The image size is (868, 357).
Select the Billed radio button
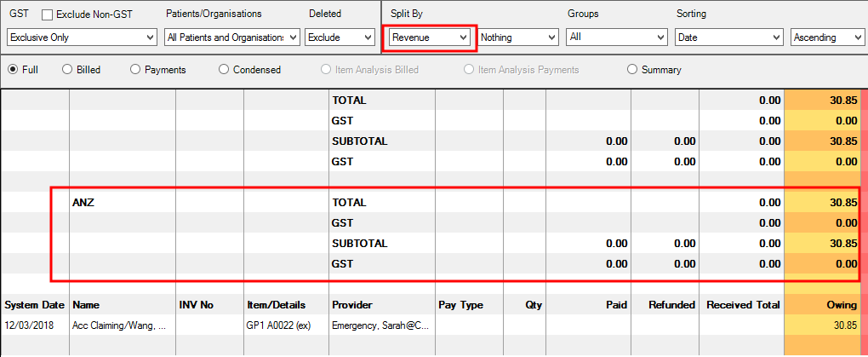click(67, 70)
